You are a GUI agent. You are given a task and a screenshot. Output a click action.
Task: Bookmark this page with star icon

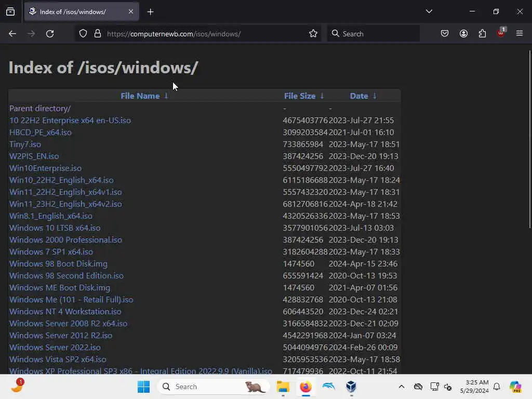click(313, 34)
